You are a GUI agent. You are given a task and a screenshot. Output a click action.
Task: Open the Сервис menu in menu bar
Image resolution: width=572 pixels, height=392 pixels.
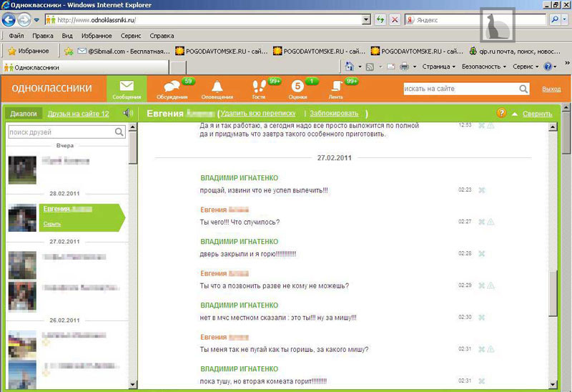click(131, 36)
